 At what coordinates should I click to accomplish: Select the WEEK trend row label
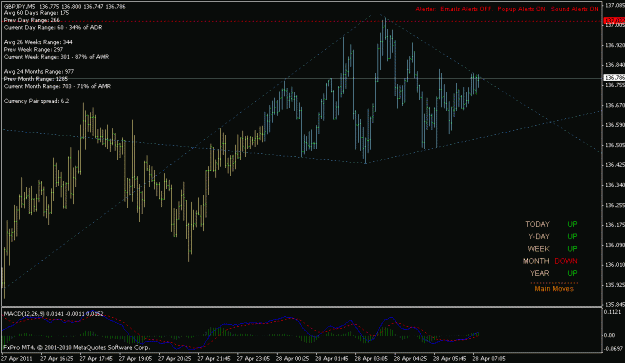(539, 249)
